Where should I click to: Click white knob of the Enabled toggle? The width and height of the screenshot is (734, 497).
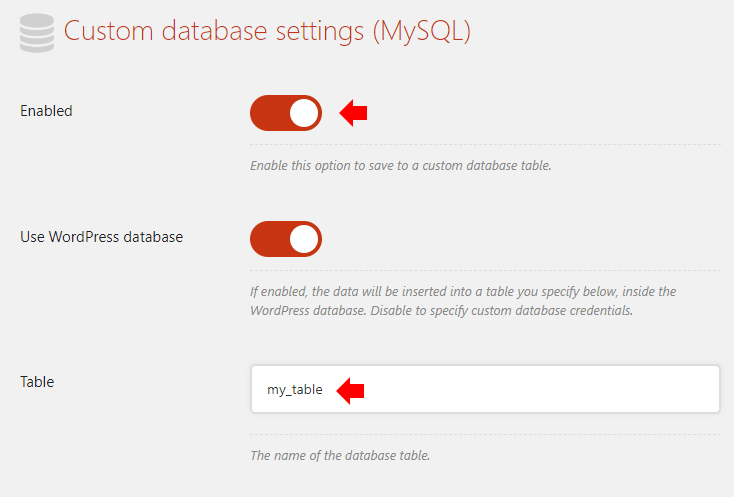coord(304,113)
